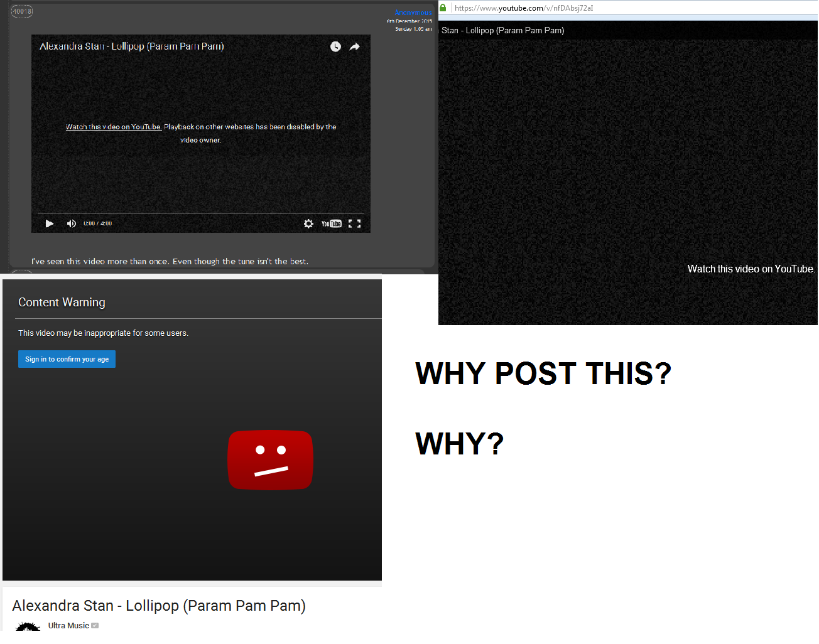Click the embedded player progress bar
This screenshot has width=819, height=644.
click(201, 213)
